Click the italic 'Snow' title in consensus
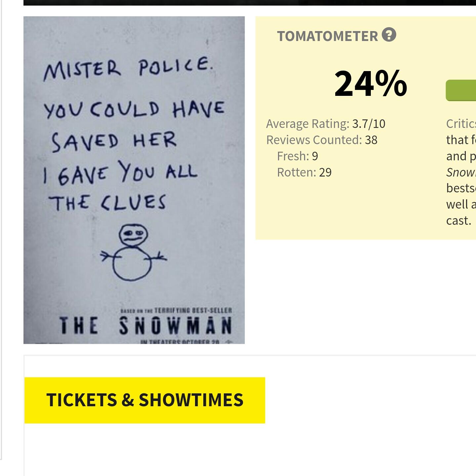476x476 pixels. tap(461, 172)
